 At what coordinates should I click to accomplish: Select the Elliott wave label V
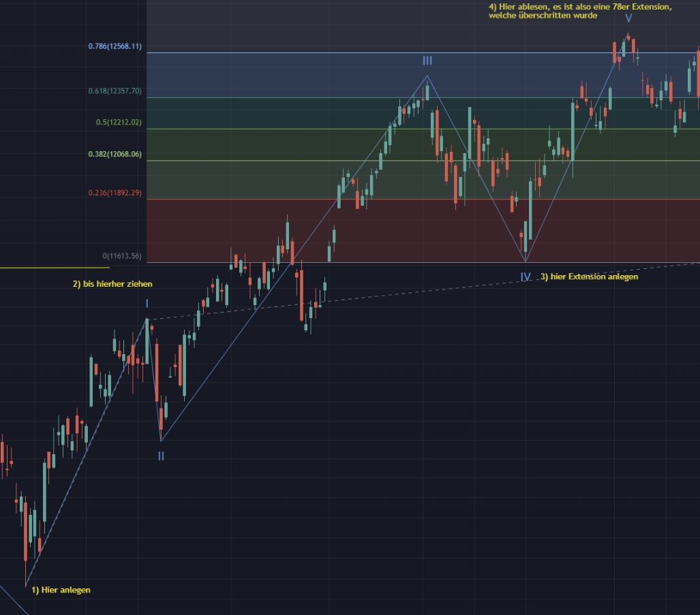point(628,18)
